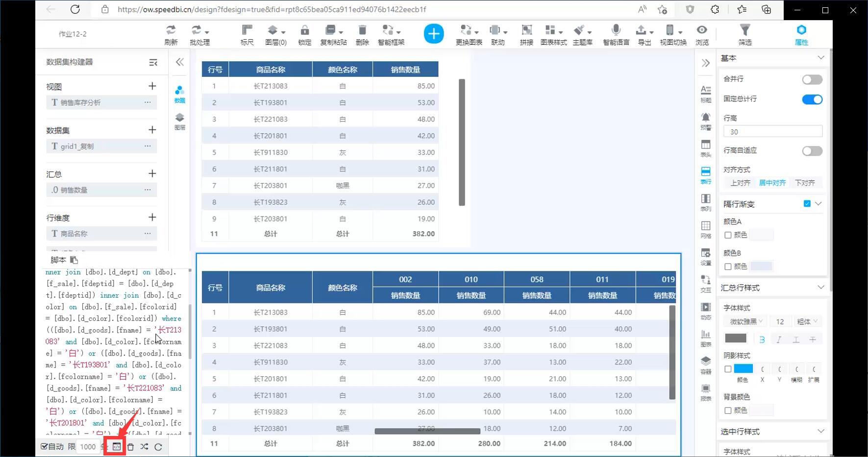Click the blue plus add button
Screen dimensions: 868x457
coord(433,34)
